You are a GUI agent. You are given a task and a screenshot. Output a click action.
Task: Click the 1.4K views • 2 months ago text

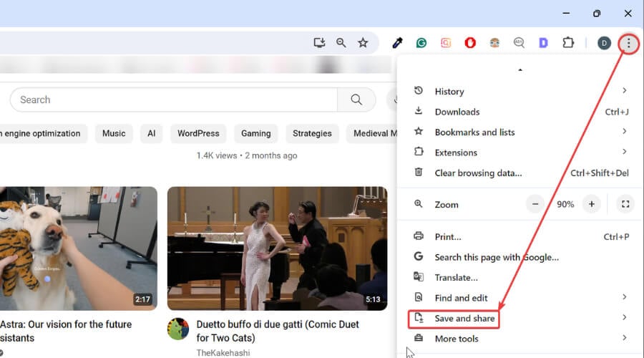[247, 156]
